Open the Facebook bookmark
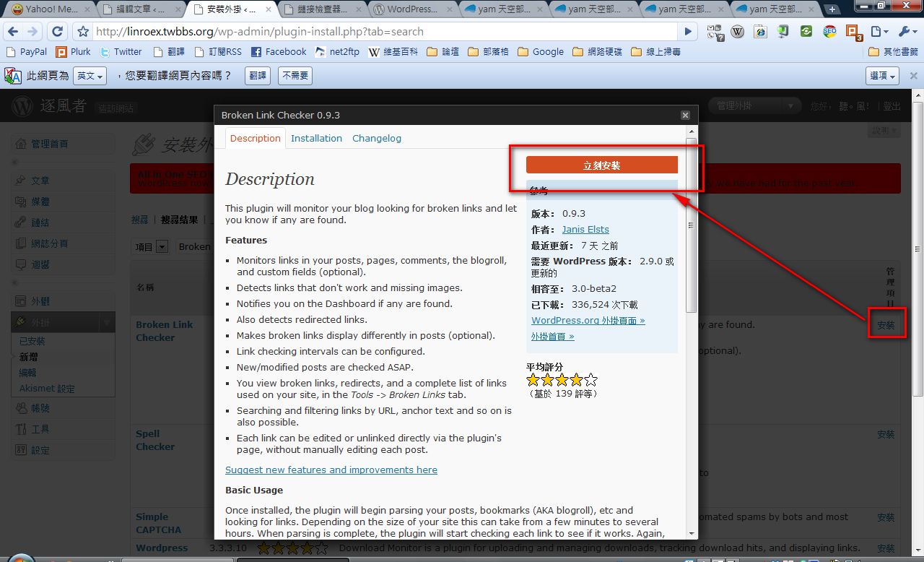This screenshot has height=562, width=924. 279,52
